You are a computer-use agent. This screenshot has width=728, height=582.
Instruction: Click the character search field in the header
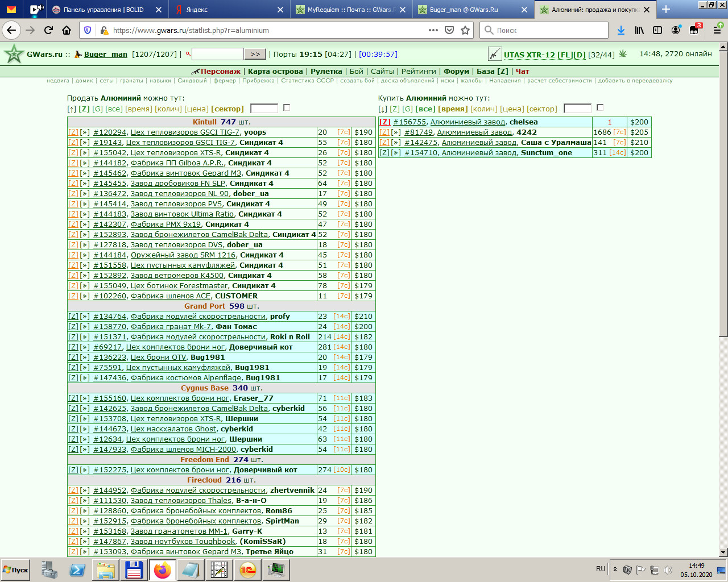click(x=218, y=54)
